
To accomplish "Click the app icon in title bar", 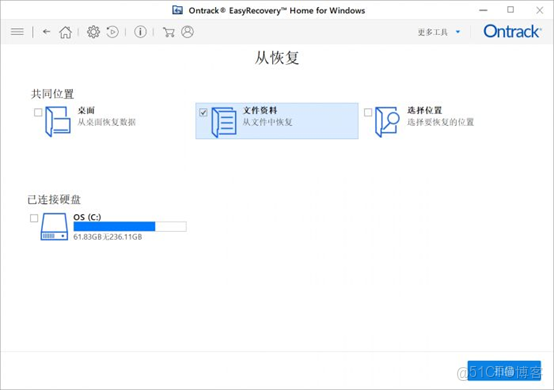I will pyautogui.click(x=177, y=10).
